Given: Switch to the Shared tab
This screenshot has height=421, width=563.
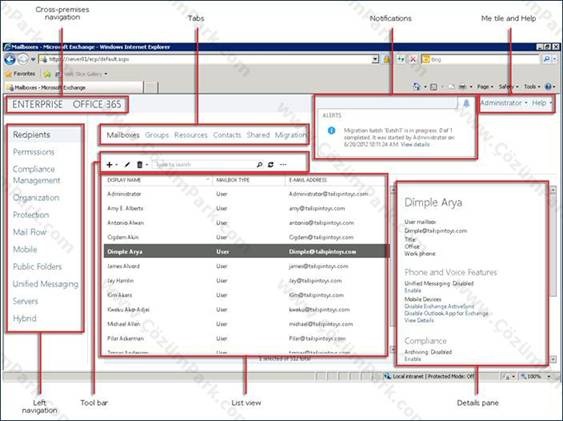Looking at the screenshot, I should [258, 135].
